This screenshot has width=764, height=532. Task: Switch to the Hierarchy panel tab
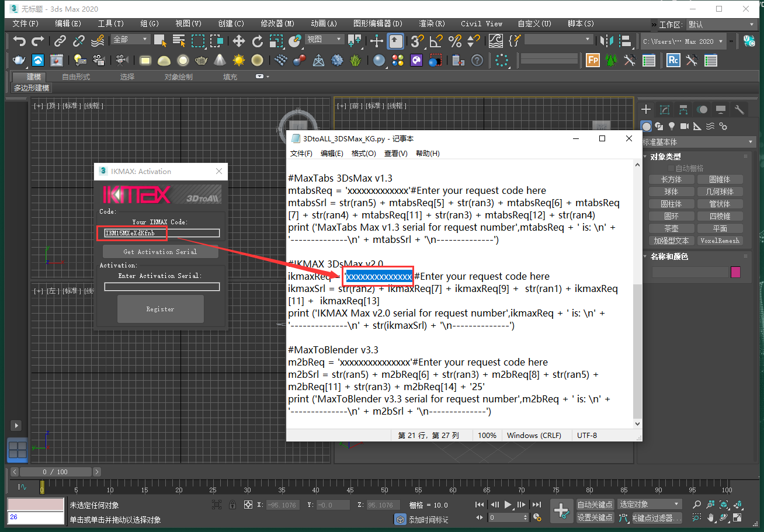coord(683,109)
